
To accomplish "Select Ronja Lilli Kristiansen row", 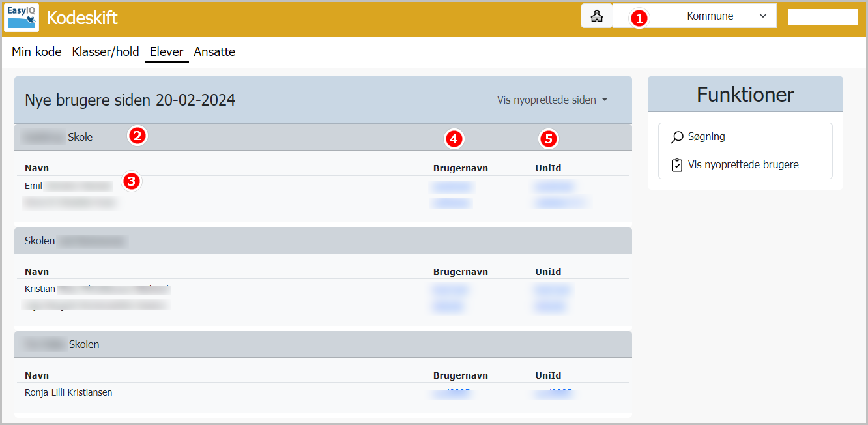I will 322,393.
